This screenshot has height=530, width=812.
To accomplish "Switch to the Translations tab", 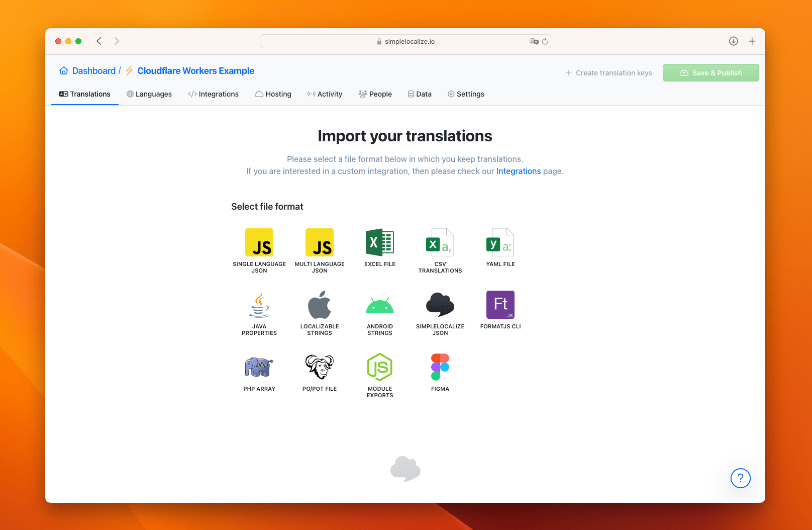I will pyautogui.click(x=85, y=94).
